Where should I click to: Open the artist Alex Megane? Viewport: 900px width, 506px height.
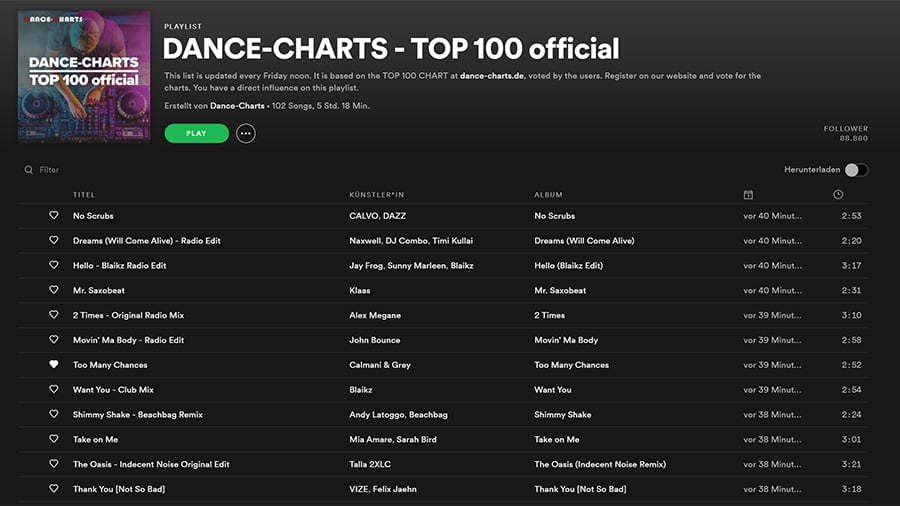[375, 315]
